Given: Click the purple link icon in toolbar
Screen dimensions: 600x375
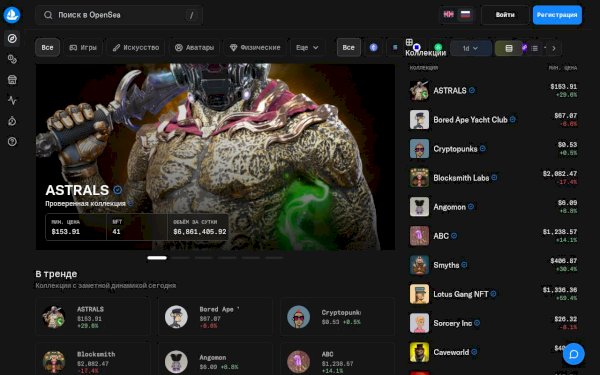Looking at the screenshot, I should (524, 47).
